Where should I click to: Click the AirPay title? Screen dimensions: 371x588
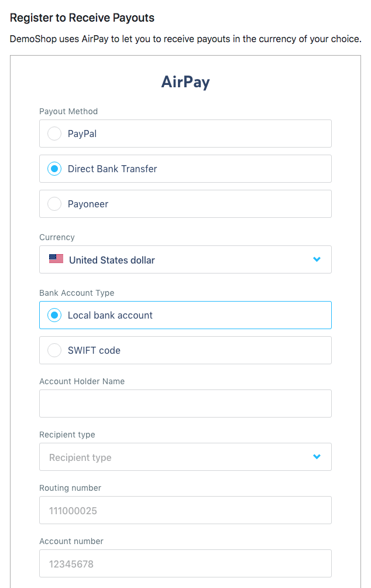pyautogui.click(x=185, y=82)
